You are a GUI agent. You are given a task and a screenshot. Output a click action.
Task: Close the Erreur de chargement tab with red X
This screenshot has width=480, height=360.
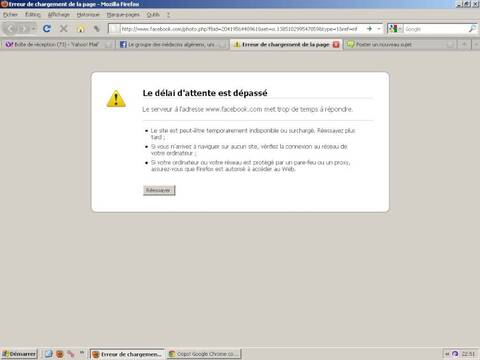click(x=336, y=44)
